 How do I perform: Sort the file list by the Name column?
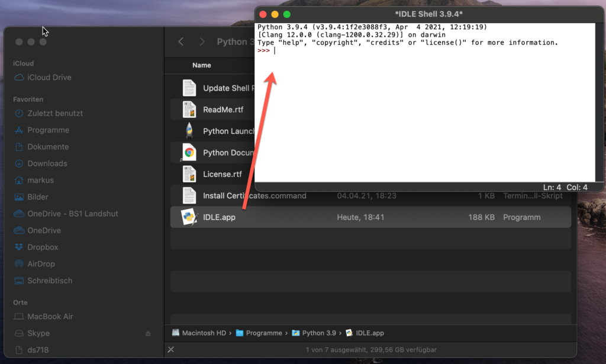(202, 65)
